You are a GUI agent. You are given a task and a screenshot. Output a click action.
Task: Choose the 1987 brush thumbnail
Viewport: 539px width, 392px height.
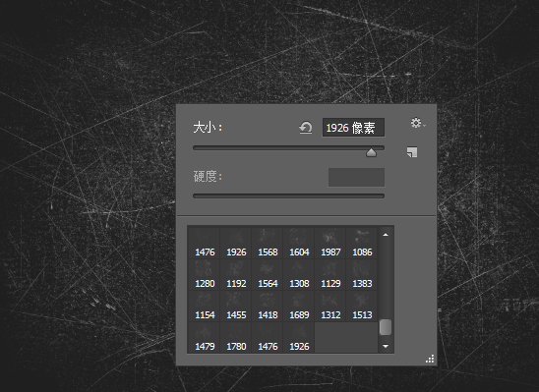(x=330, y=243)
